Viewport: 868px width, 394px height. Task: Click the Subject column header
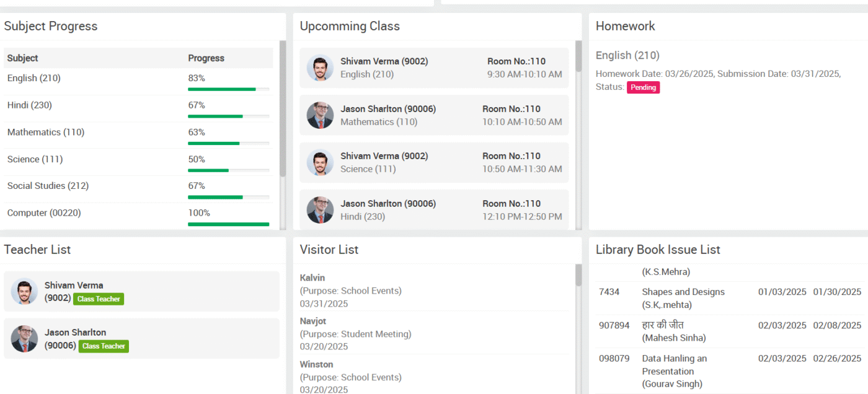(x=23, y=58)
